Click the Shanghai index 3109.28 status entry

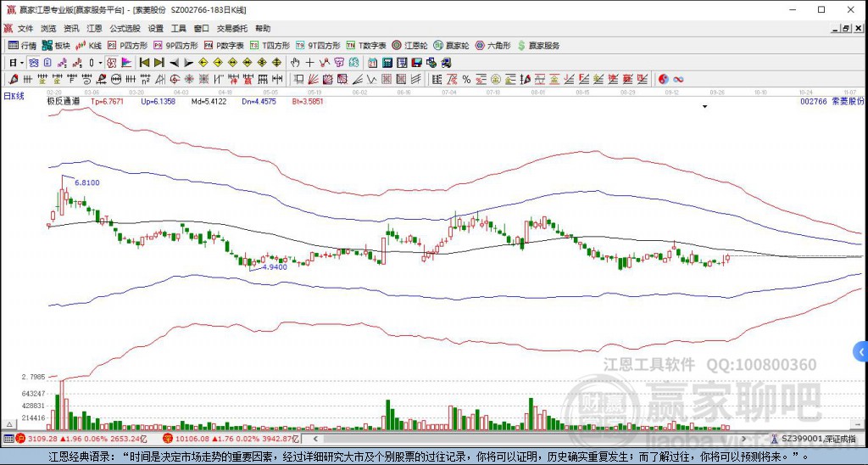(x=81, y=439)
